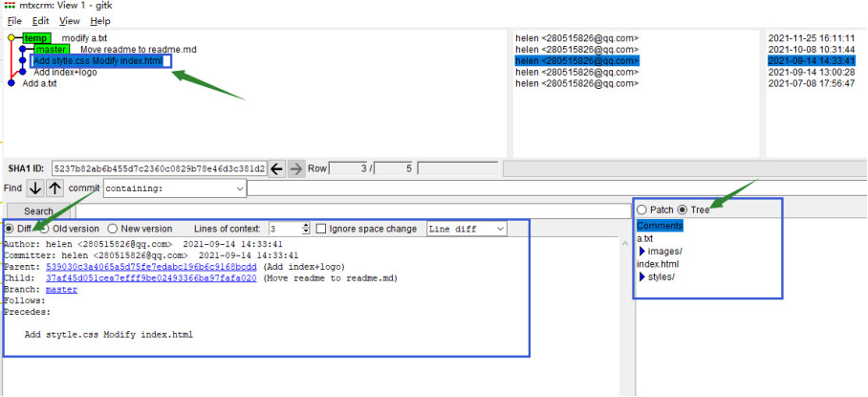Find next commit with down arrow
The height and width of the screenshot is (397, 868).
[x=35, y=188]
